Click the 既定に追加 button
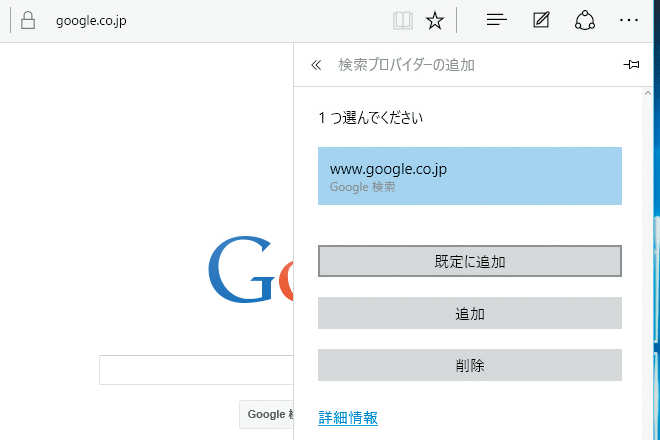The image size is (660, 440). point(470,261)
